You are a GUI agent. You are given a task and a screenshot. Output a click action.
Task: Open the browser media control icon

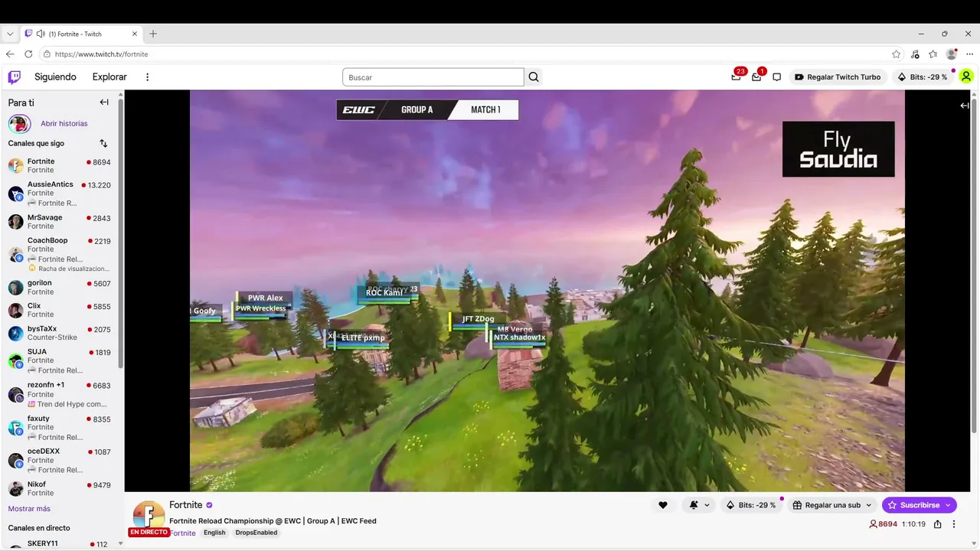(x=915, y=54)
